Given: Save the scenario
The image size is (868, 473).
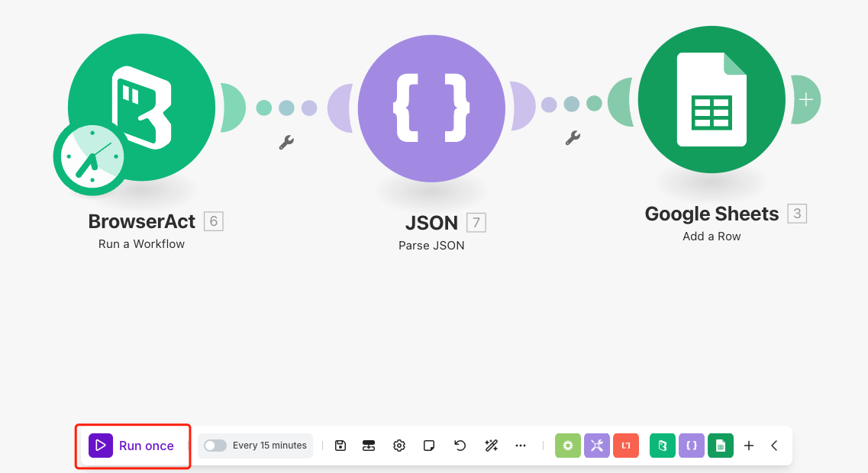Looking at the screenshot, I should pyautogui.click(x=340, y=446).
